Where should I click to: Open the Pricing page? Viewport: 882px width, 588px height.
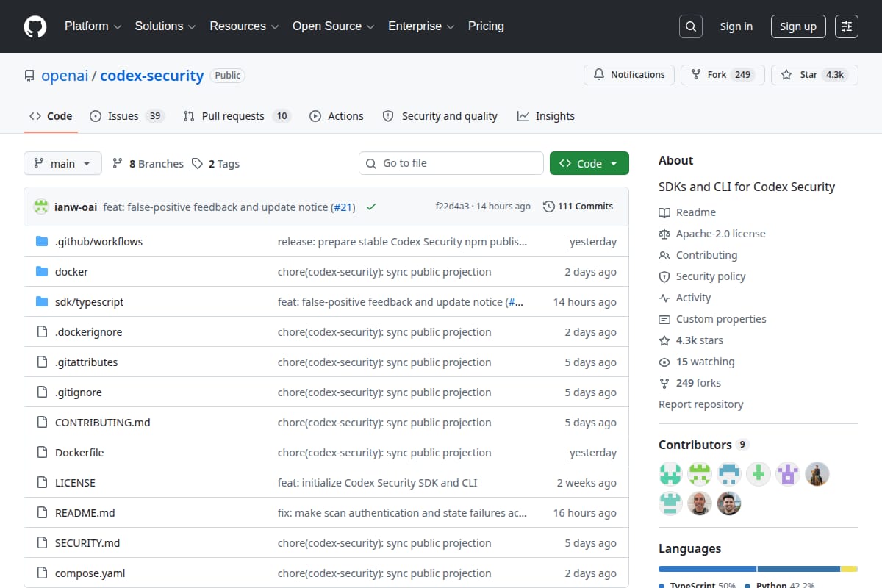[486, 26]
